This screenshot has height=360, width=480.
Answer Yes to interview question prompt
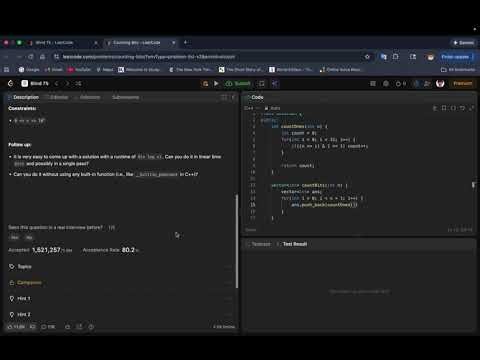point(15,238)
